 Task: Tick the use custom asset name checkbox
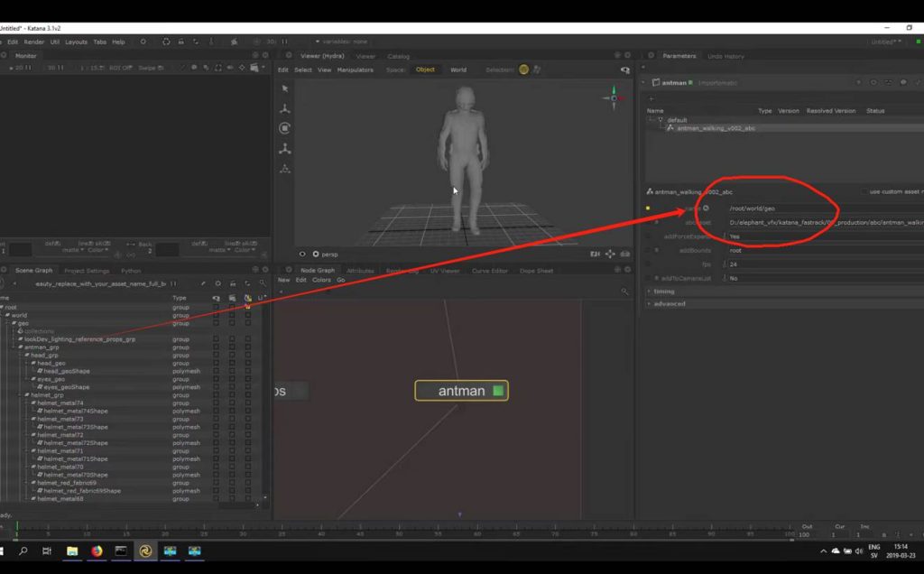point(863,191)
